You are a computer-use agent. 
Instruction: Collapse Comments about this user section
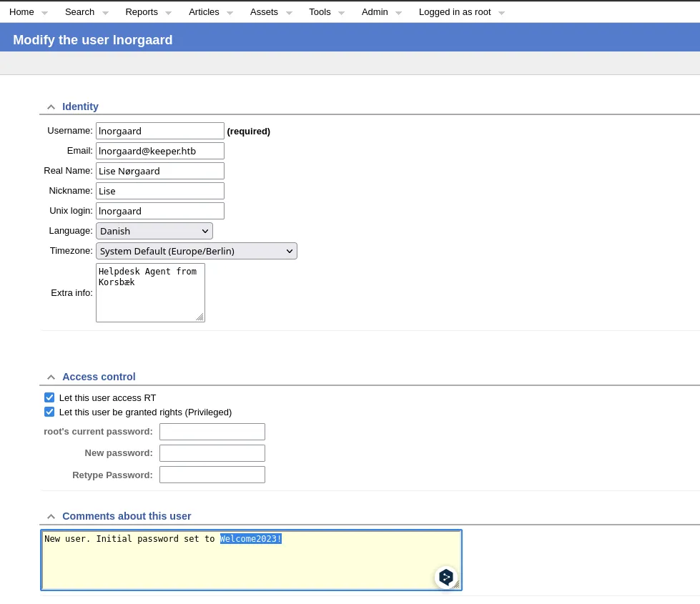[51, 517]
